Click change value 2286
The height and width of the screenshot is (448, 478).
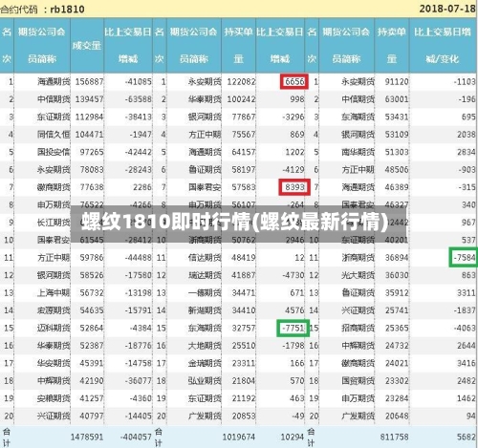pos(142,187)
